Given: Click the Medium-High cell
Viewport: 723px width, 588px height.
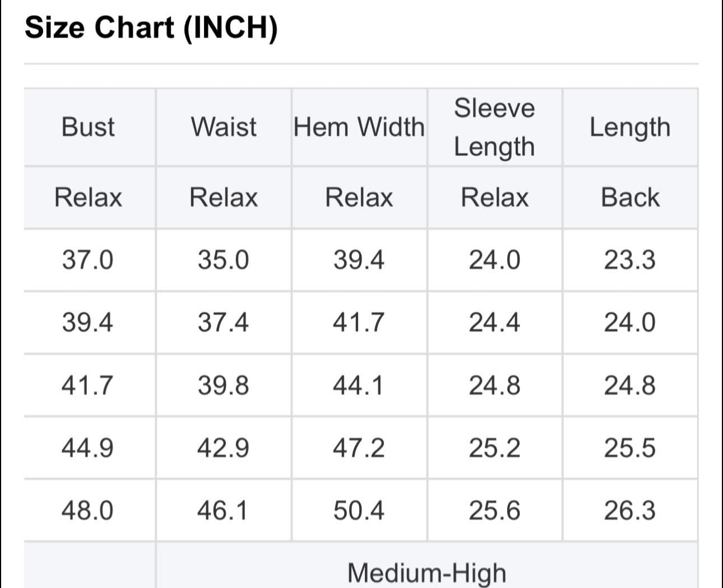Looking at the screenshot, I should pyautogui.click(x=427, y=566).
